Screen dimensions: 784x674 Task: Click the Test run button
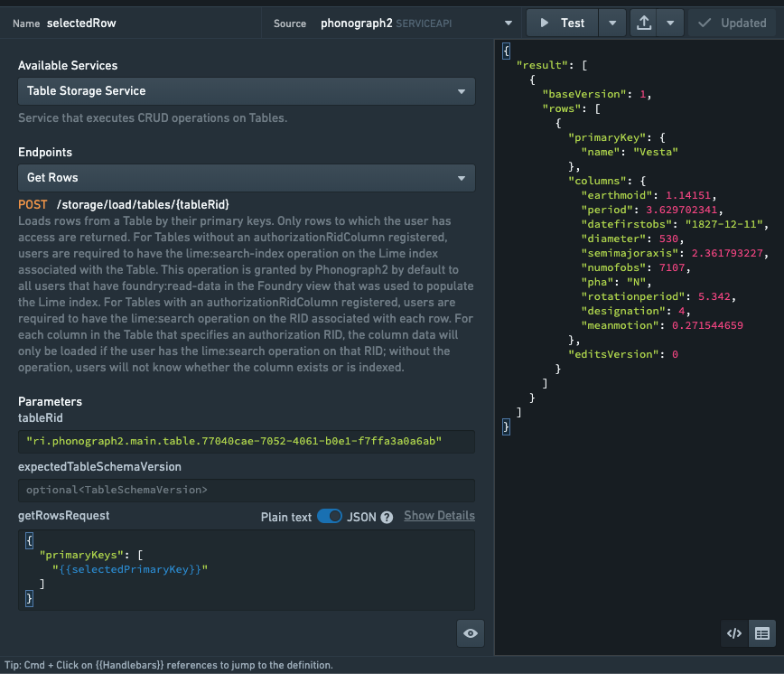pyautogui.click(x=563, y=23)
